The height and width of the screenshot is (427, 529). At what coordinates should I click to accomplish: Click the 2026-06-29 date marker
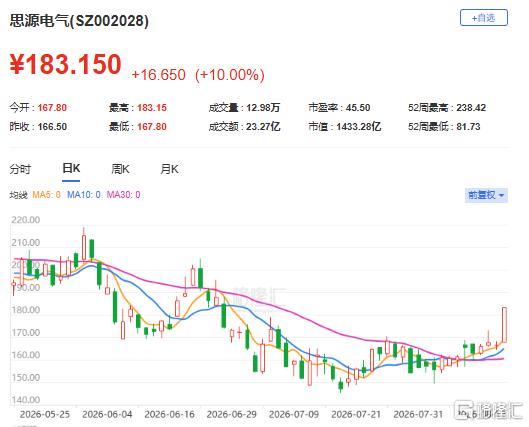tap(231, 414)
